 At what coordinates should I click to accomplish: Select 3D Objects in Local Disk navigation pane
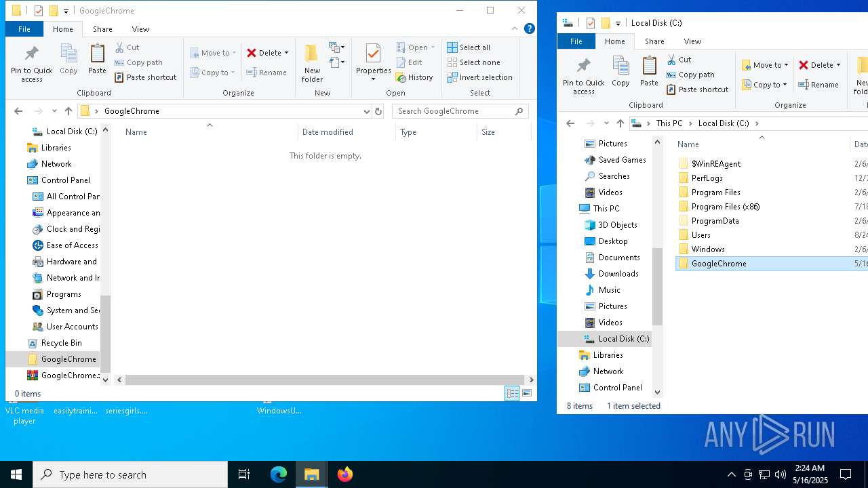[x=618, y=225]
